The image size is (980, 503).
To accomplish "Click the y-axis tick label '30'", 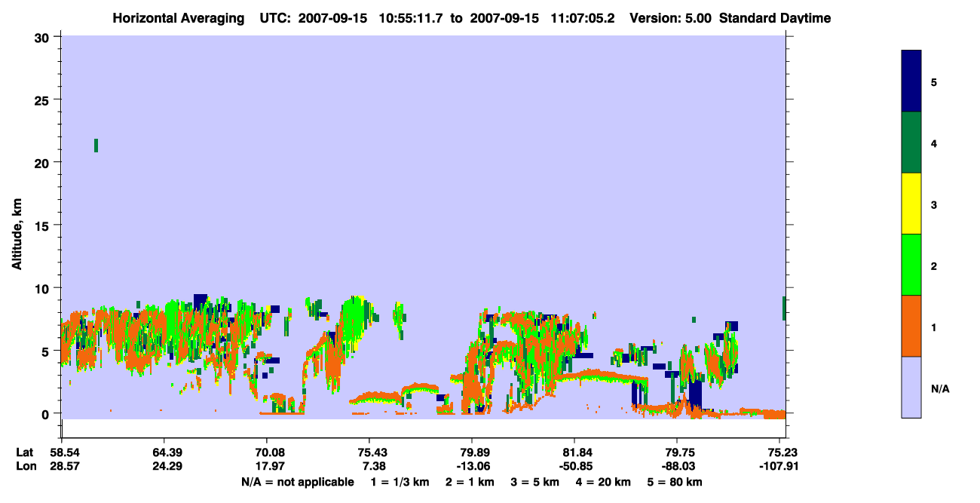I will click(44, 37).
